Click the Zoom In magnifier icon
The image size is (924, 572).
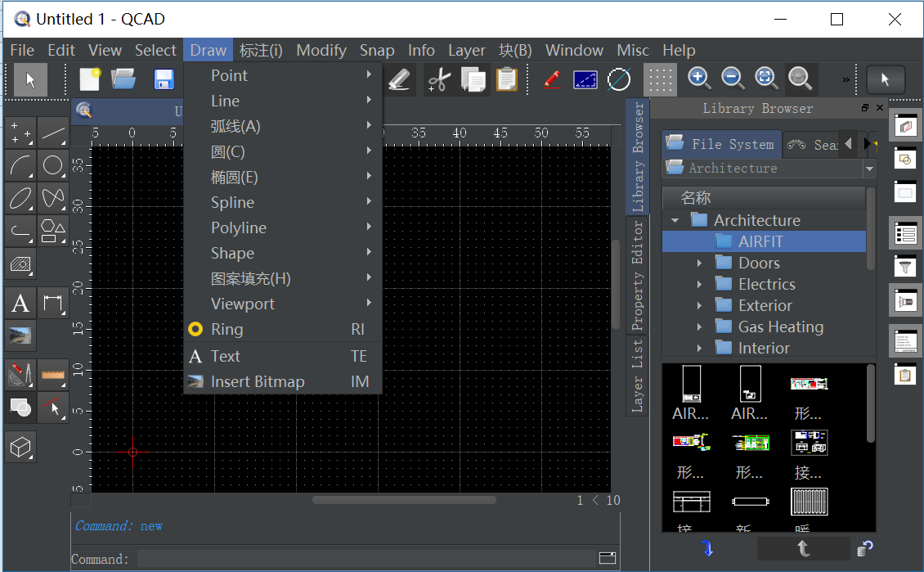pos(698,79)
